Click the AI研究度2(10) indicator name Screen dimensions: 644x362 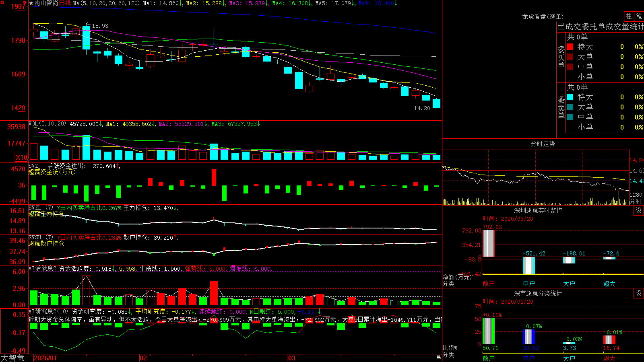tap(48, 311)
